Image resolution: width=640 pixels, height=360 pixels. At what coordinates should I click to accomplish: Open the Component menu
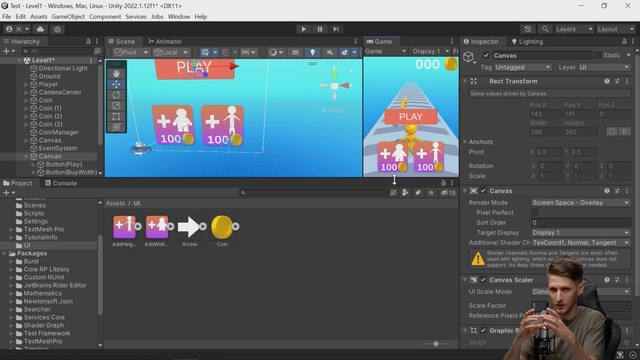(105, 17)
